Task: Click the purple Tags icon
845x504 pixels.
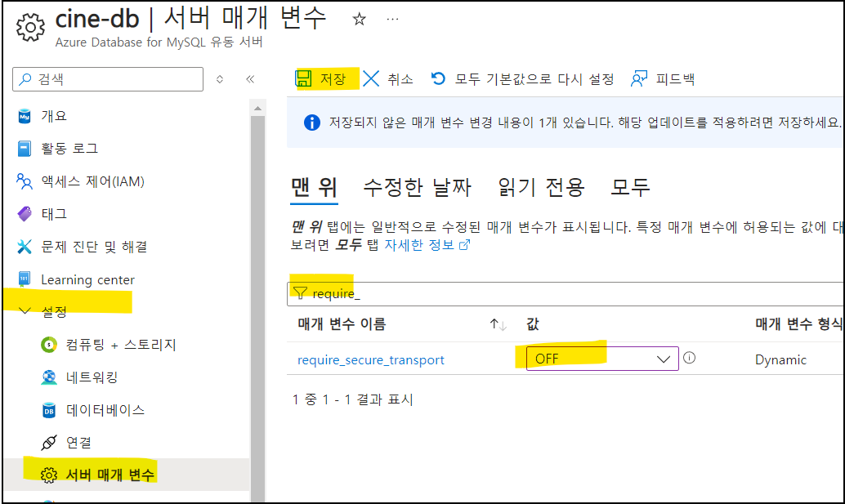Action: pos(25,214)
